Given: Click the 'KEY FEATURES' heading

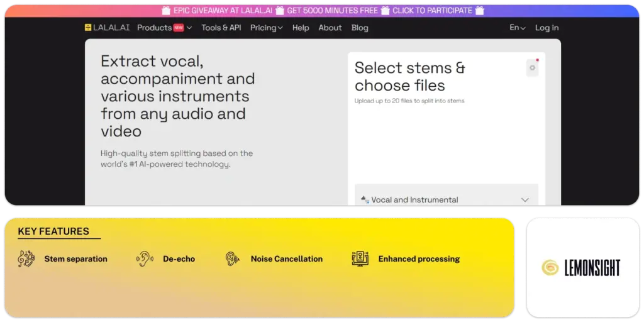Looking at the screenshot, I should (x=53, y=231).
